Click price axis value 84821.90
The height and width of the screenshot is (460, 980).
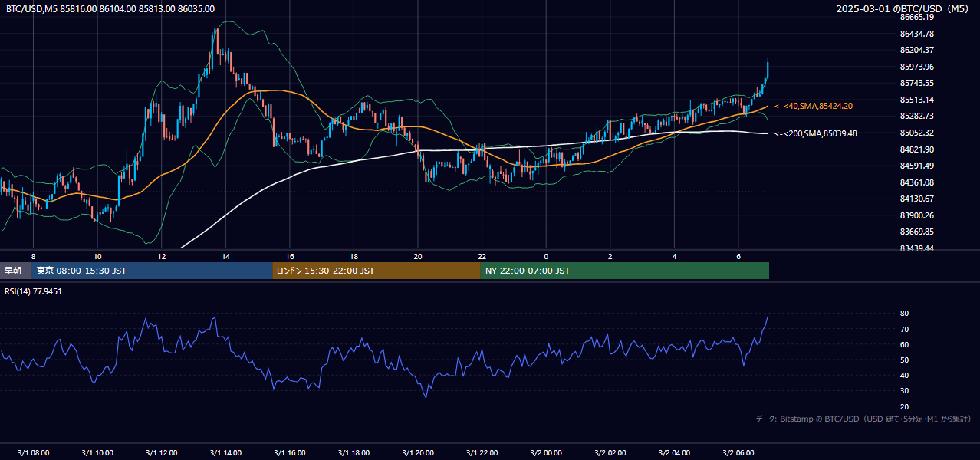click(x=916, y=149)
